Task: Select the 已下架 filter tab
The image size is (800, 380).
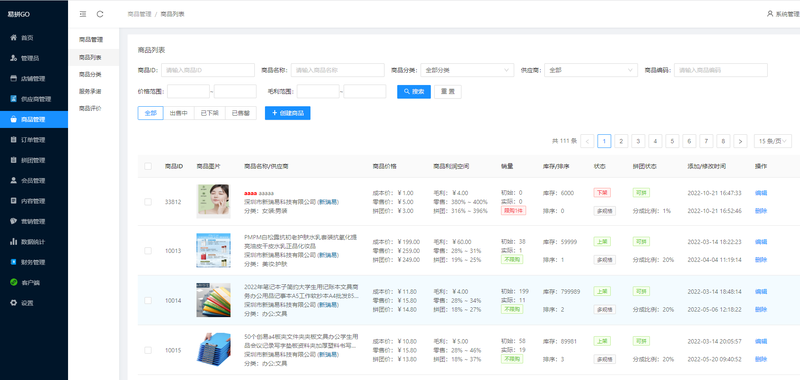Action: [210, 113]
